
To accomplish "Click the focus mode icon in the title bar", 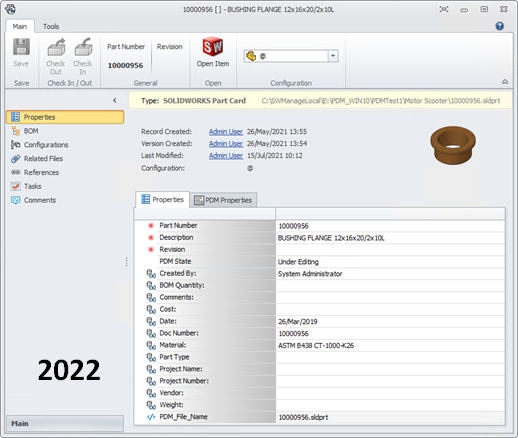I will click(444, 9).
